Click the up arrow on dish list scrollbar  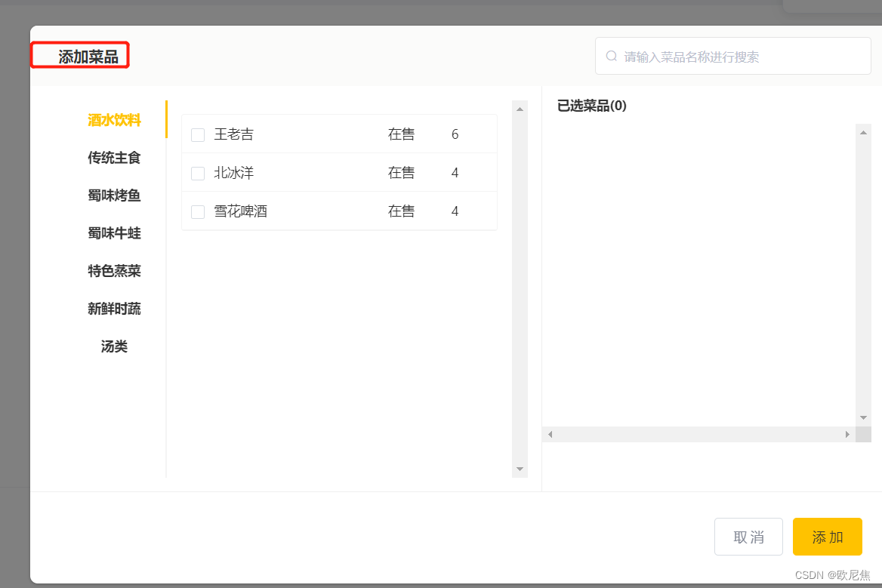520,108
